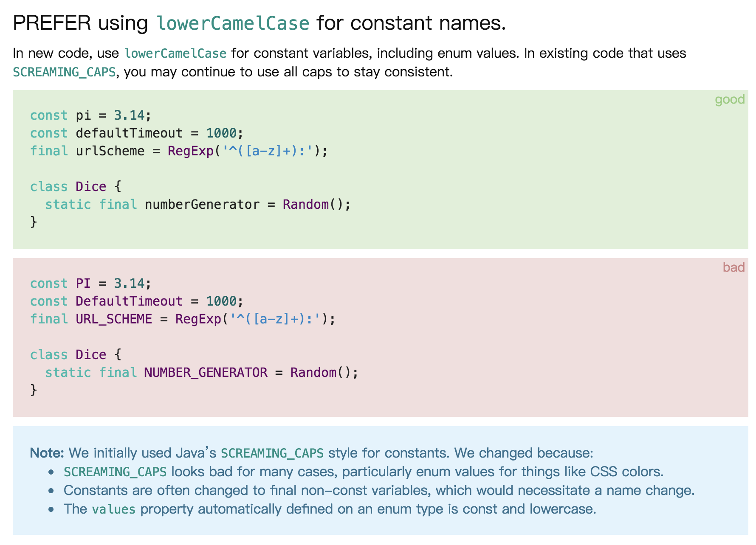Click the 'bad' label on red block
Viewport: 756px width, 545px height.
click(x=734, y=267)
